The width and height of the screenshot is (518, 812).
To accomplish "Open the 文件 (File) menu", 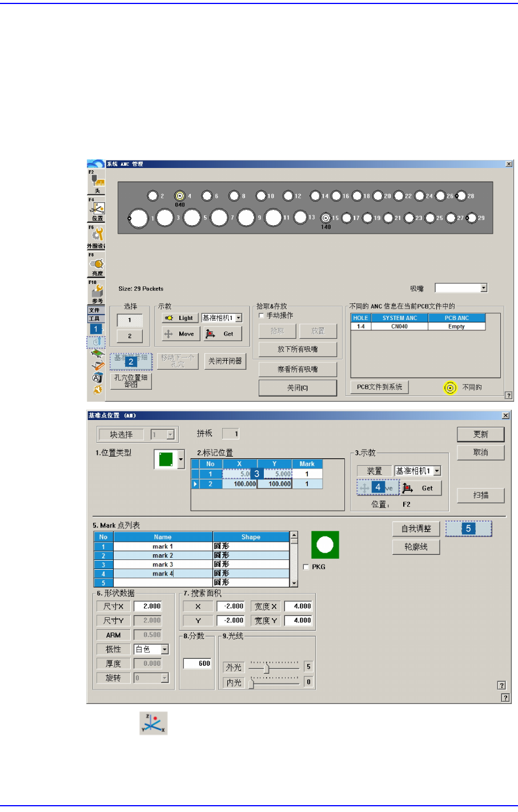I will 95,310.
